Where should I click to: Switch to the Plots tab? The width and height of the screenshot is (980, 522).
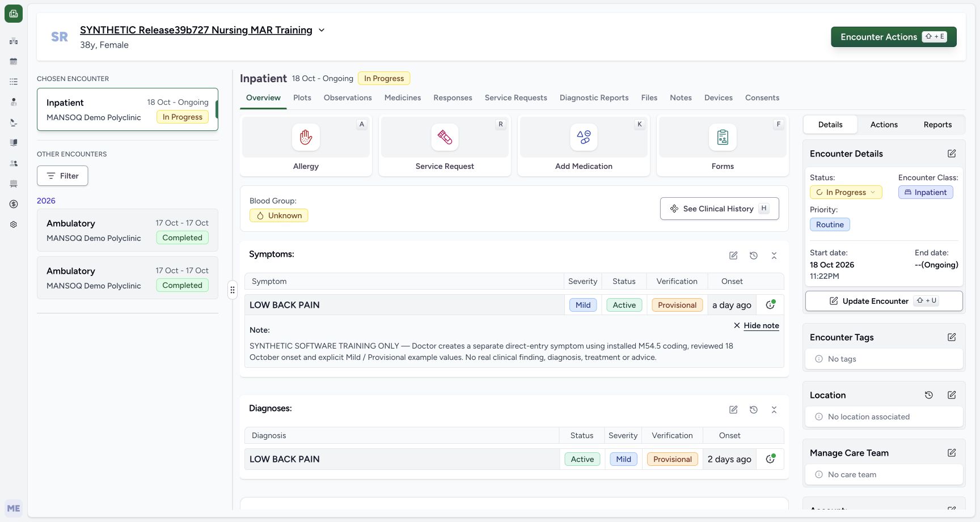(x=302, y=97)
